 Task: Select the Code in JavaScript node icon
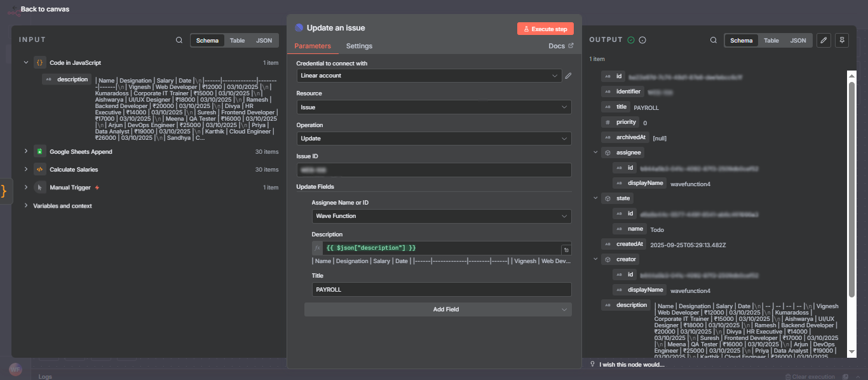[x=39, y=62]
